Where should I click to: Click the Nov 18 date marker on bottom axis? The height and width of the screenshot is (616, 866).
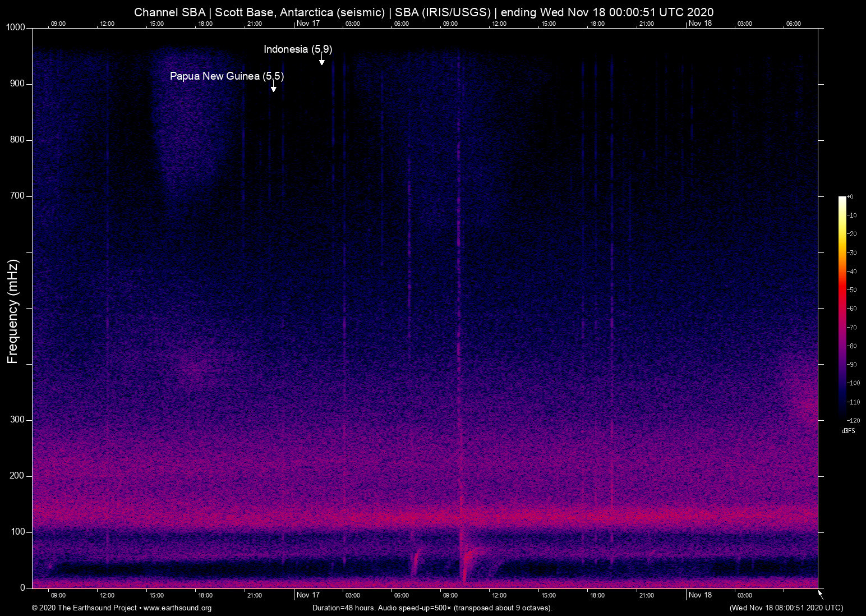click(700, 595)
